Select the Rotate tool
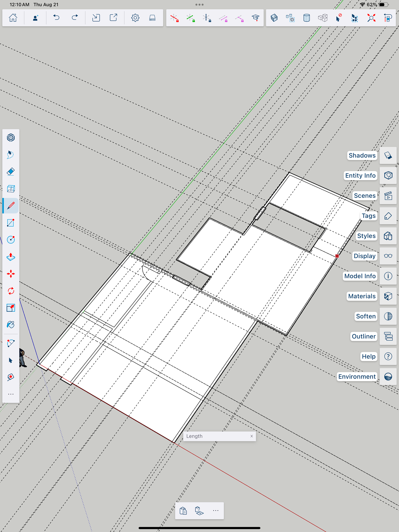This screenshot has width=399, height=532. click(11, 291)
